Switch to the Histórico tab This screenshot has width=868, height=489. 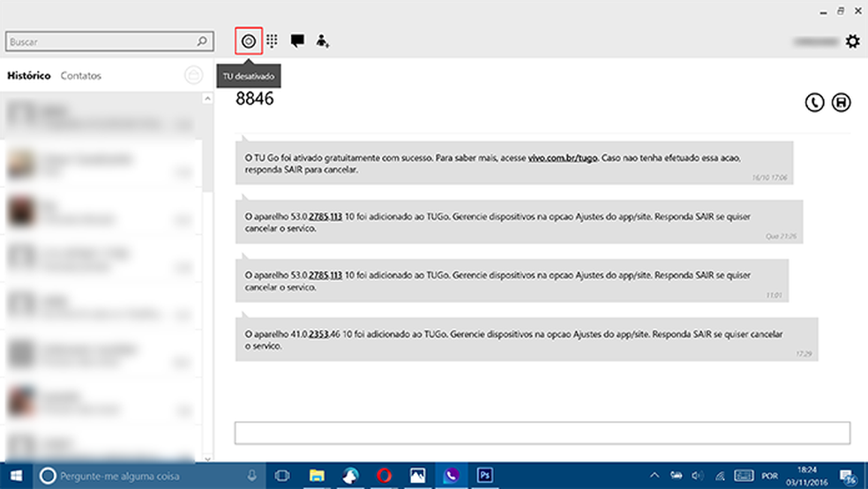point(29,75)
